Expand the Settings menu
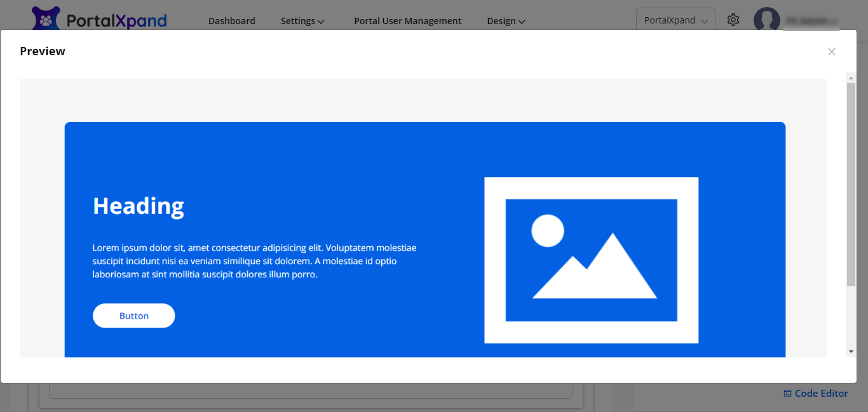 click(302, 21)
